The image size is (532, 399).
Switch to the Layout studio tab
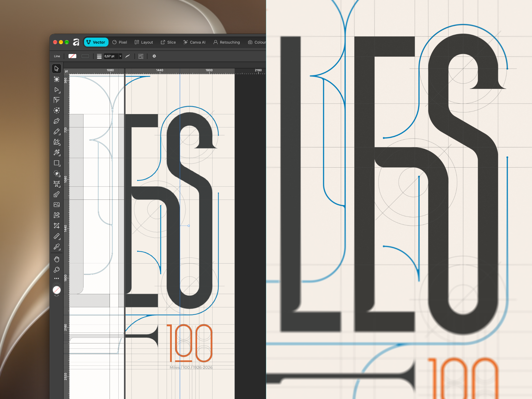click(144, 42)
